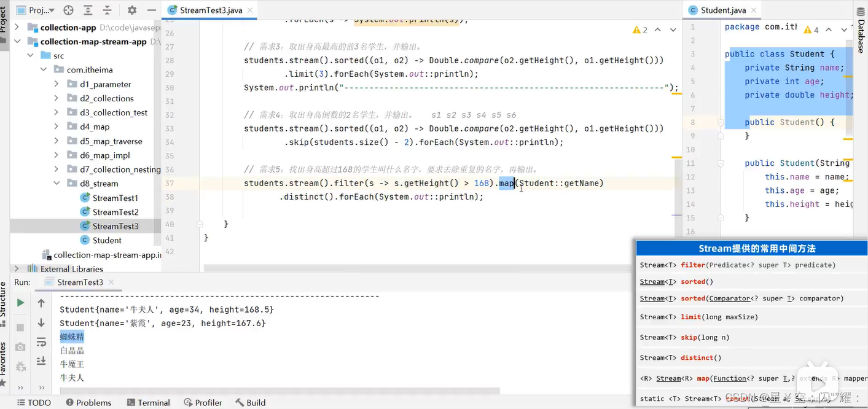Click the camera icon in the Run toolbar
Image resolution: width=868 pixels, height=409 pixels.
[20, 346]
